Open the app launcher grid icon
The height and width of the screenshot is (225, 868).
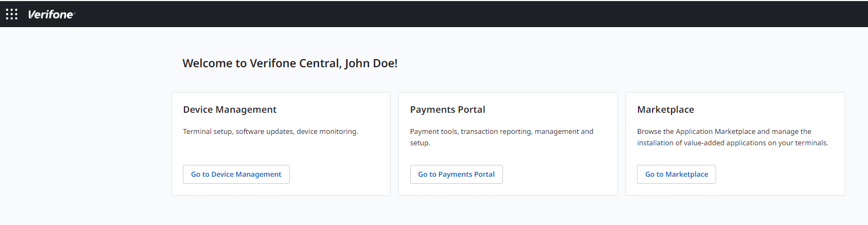[12, 14]
